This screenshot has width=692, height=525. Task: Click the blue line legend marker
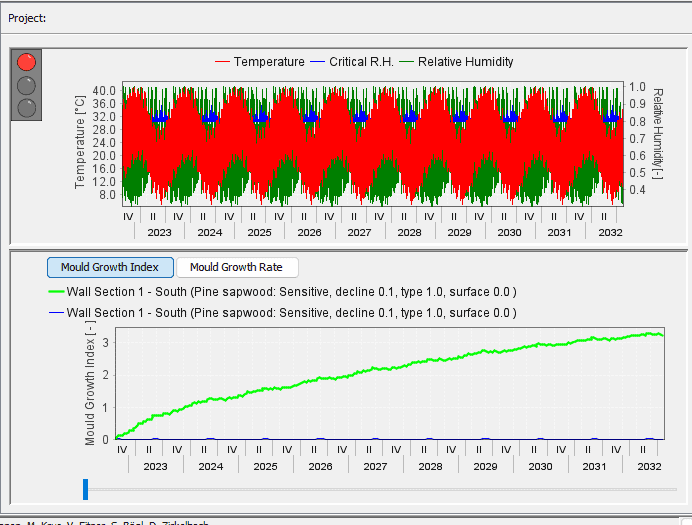click(x=55, y=313)
